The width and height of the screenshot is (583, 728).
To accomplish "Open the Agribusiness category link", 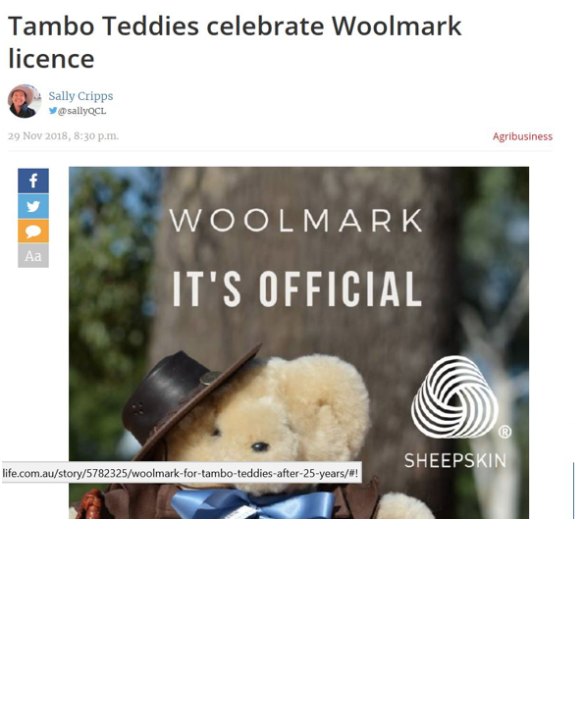I will [522, 136].
